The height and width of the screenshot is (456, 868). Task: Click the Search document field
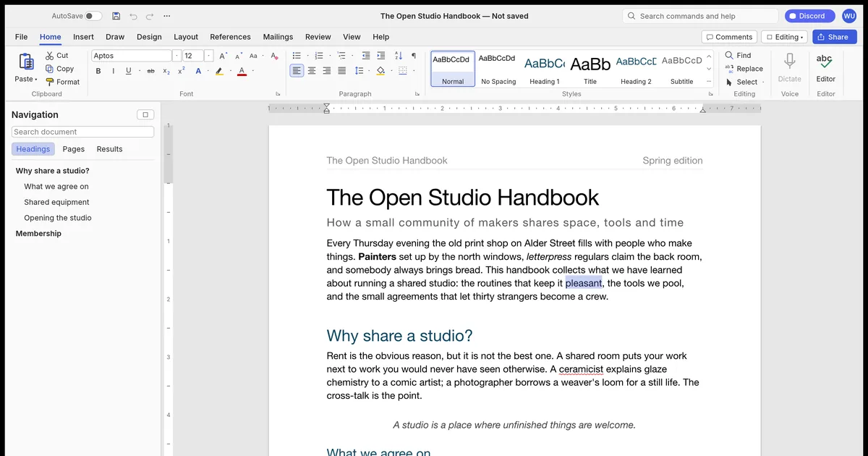coord(82,132)
